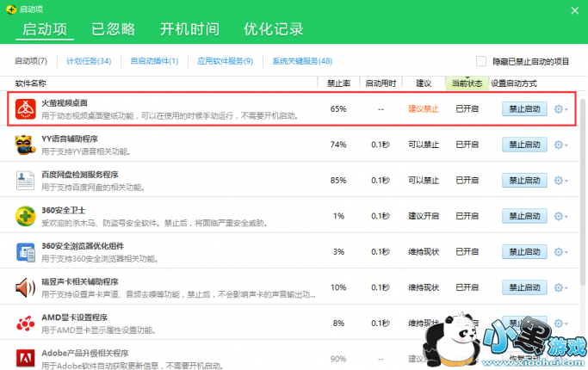Click the YY语音辅助程序 raccoon icon
The image size is (588, 370).
(26, 145)
